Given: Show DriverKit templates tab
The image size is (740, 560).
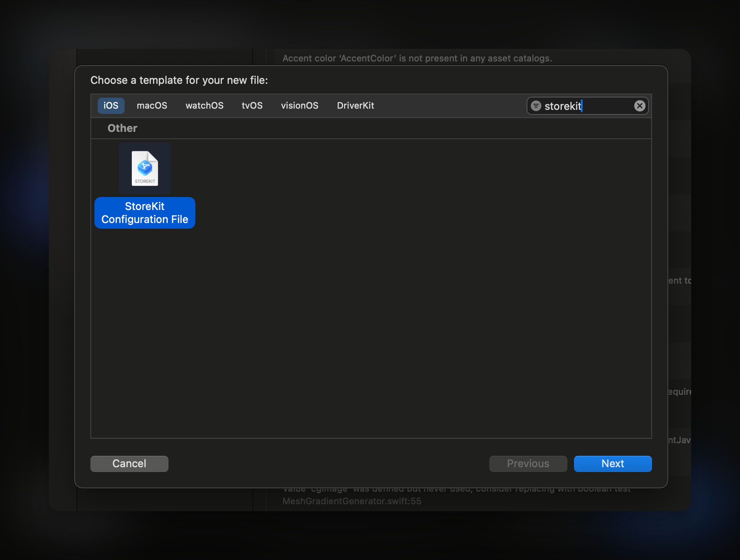Looking at the screenshot, I should pos(355,106).
